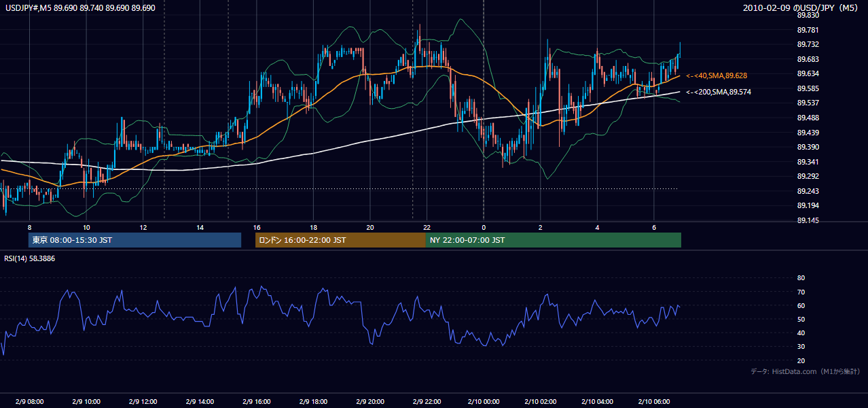Click time axis label 2/9 14:00
This screenshot has height=408, width=868.
point(200,402)
